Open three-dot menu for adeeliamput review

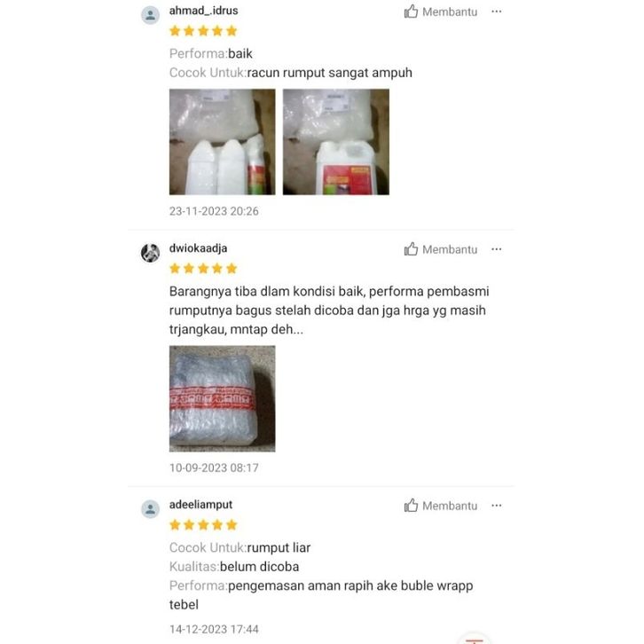[x=496, y=506]
